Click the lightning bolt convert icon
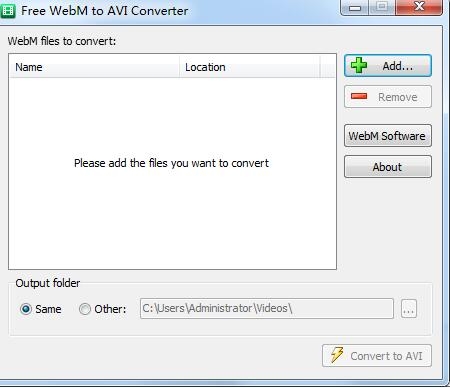The width and height of the screenshot is (450, 388). [337, 355]
